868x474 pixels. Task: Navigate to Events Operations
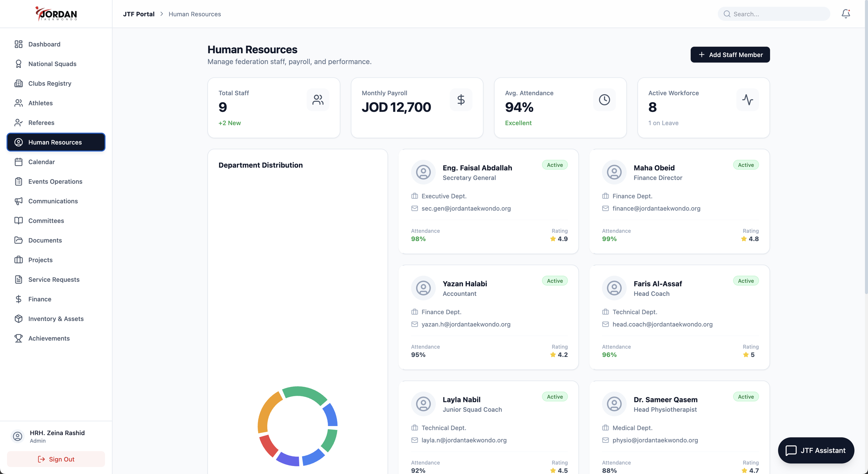coord(55,181)
